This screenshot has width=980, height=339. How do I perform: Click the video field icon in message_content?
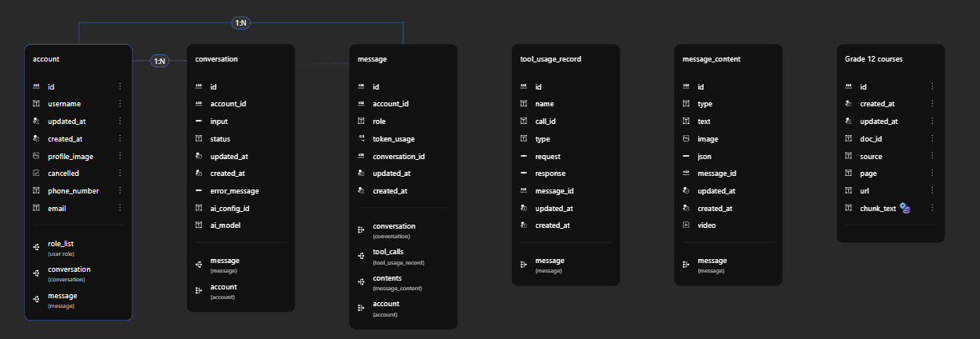coord(686,225)
